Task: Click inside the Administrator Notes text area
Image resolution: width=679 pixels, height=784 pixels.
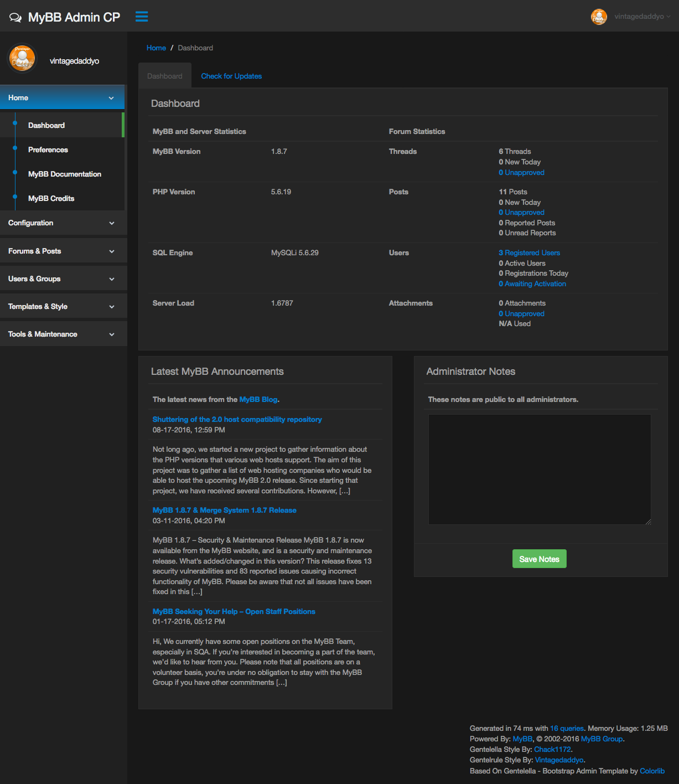Action: tap(540, 469)
